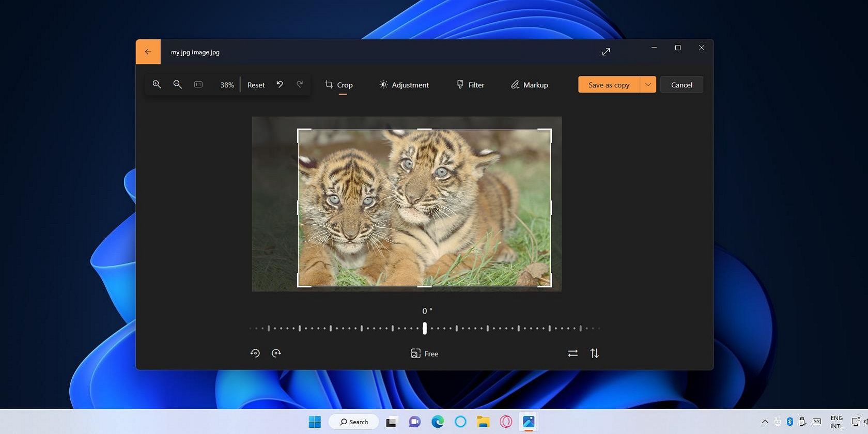This screenshot has height=434, width=868.
Task: Enter full screen with diagonal arrows icon
Action: pyautogui.click(x=606, y=52)
